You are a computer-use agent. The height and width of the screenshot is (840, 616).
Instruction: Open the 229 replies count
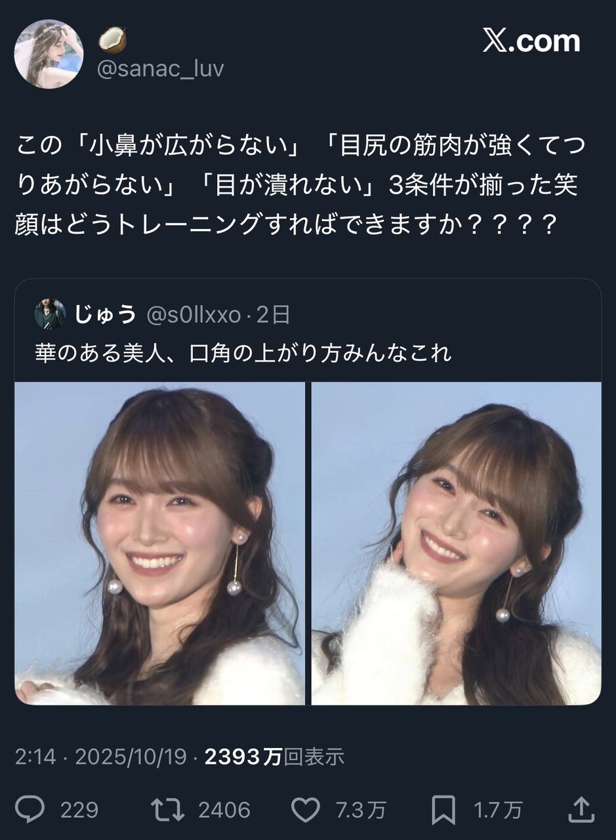[x=79, y=810]
